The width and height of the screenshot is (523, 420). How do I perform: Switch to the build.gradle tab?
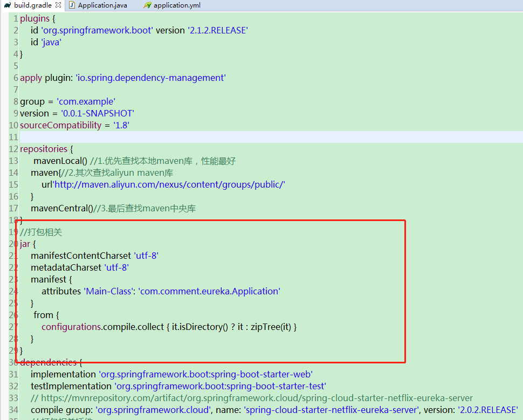pos(33,5)
